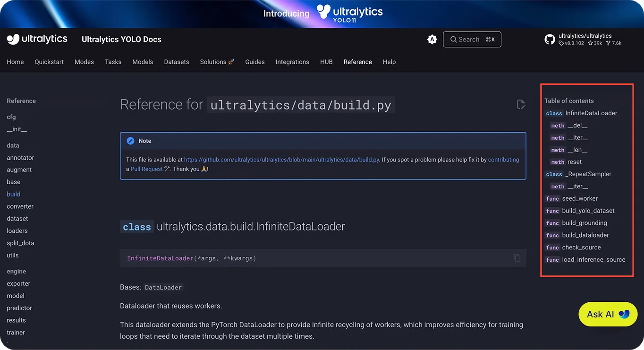The width and height of the screenshot is (644, 350).
Task: Open model in the sidebar
Action: pos(16,296)
